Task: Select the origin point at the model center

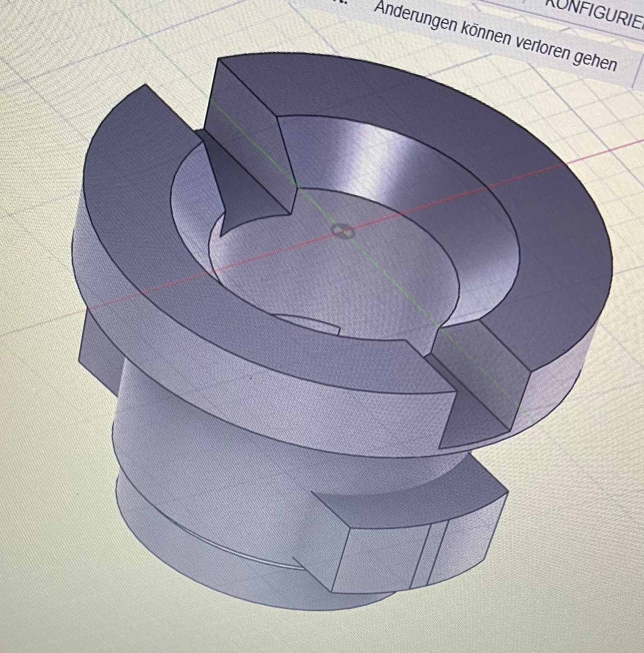Action: [343, 230]
